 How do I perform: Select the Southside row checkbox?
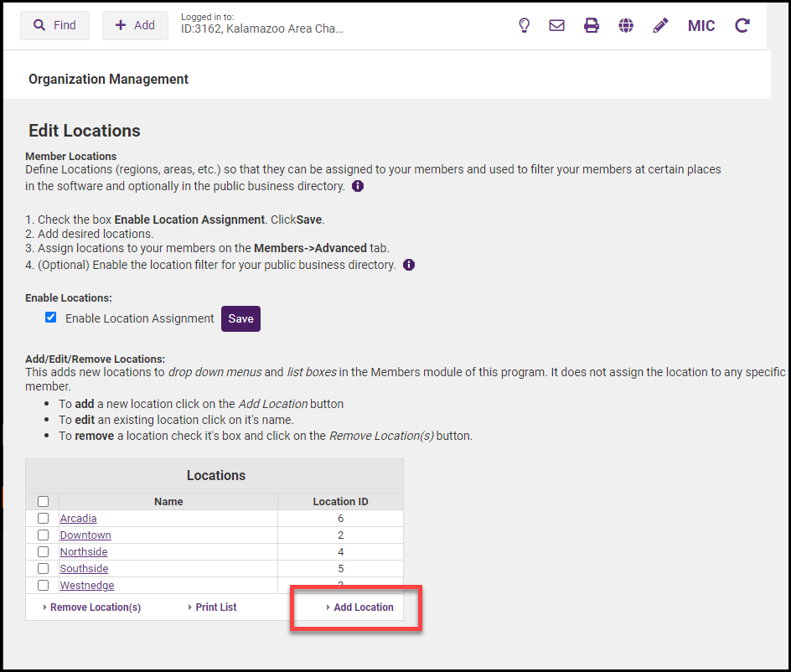pyautogui.click(x=43, y=568)
